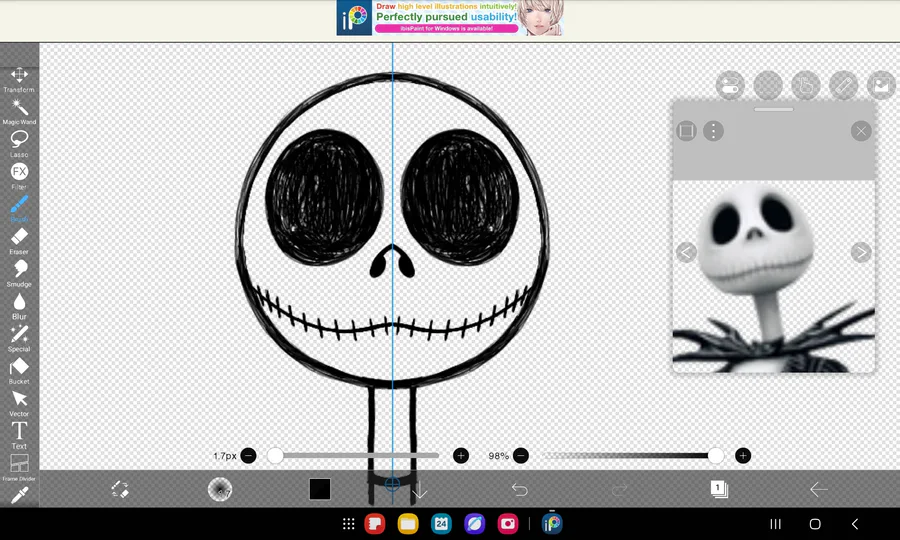
Task: Select the Smudge tool
Action: (x=19, y=273)
